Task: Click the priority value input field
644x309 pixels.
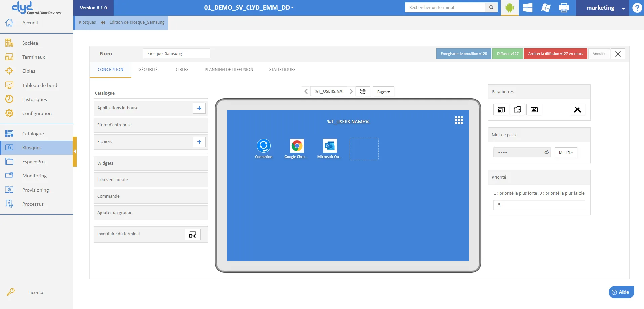Action: [539, 205]
